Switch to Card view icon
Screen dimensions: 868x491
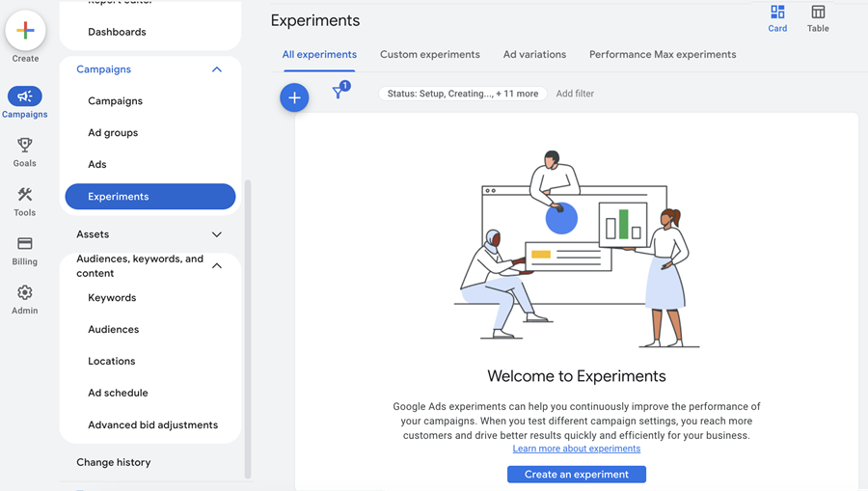click(x=777, y=13)
